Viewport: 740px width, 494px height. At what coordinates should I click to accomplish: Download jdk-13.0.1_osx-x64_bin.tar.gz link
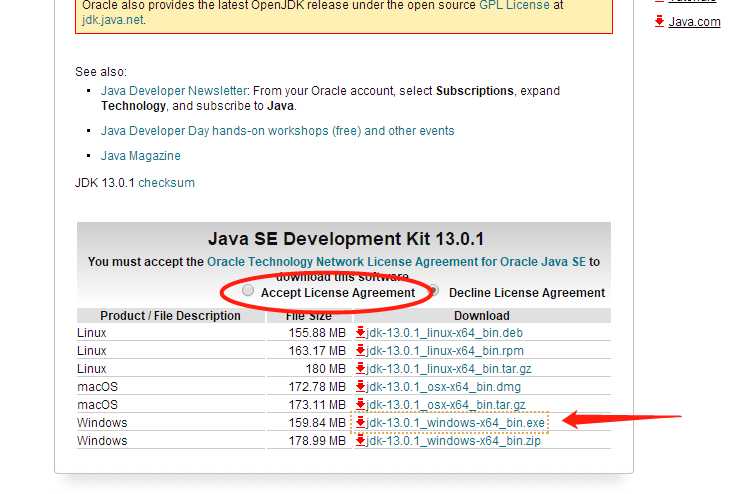[446, 404]
